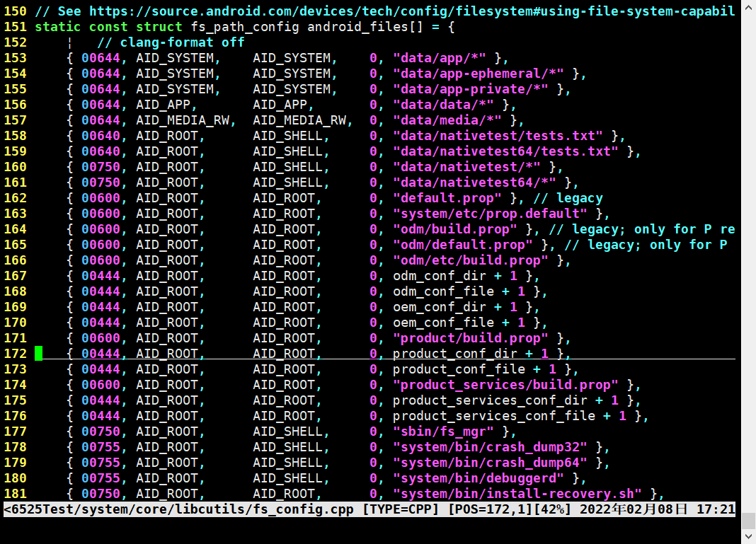Click the source.android.com URL in comment

point(412,11)
